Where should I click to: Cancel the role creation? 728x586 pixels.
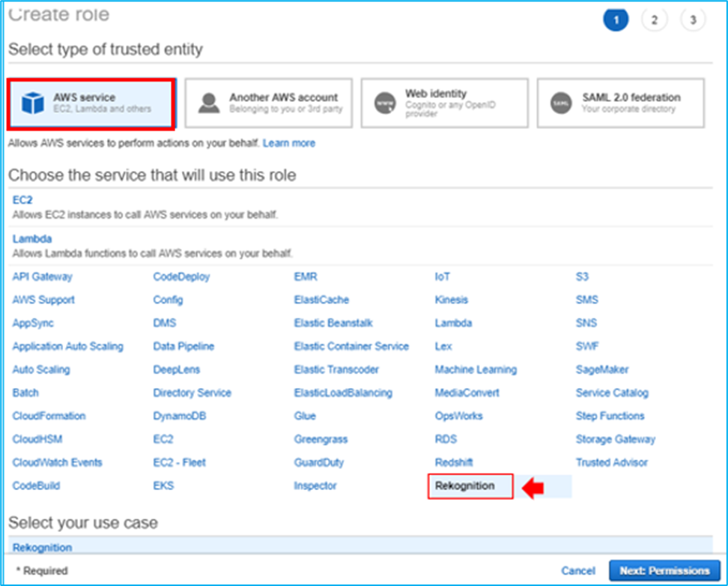[578, 571]
